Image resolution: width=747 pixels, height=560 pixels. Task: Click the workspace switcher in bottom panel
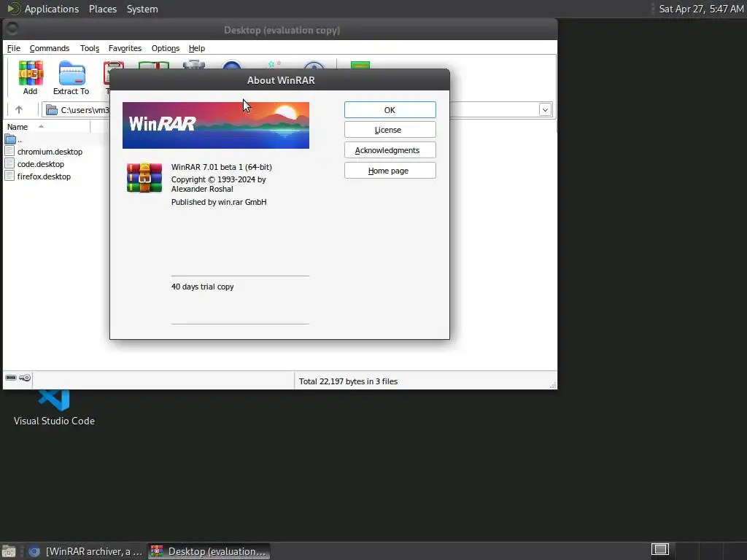click(660, 549)
